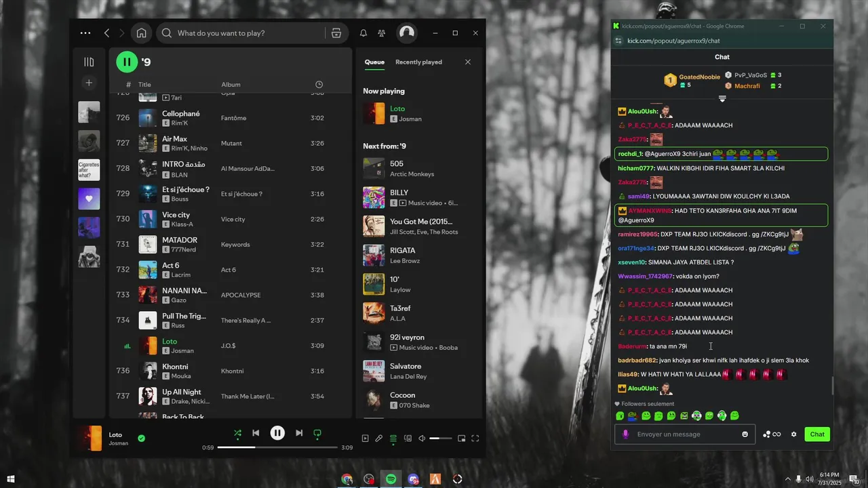Expand Your Library sidebar
The image size is (868, 488).
[x=89, y=62]
